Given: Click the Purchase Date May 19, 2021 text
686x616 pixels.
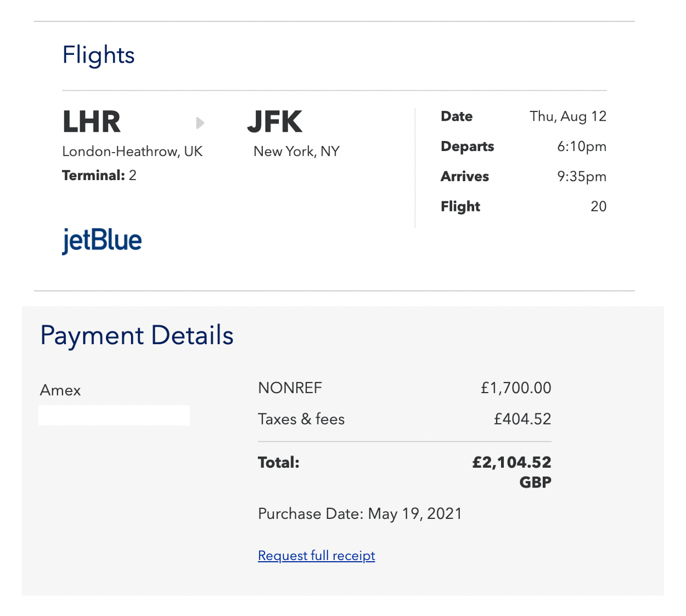Looking at the screenshot, I should coord(360,514).
